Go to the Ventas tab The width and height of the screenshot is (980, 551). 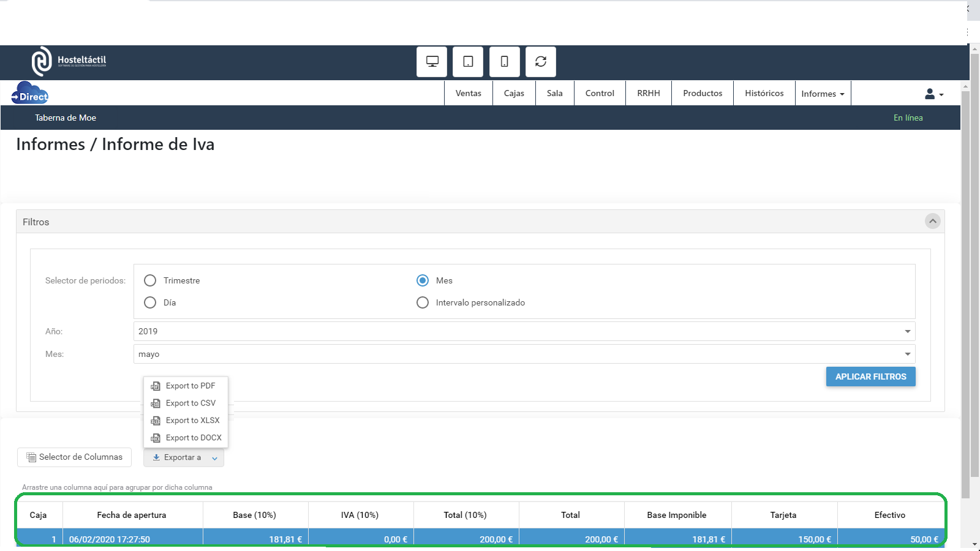pos(468,93)
